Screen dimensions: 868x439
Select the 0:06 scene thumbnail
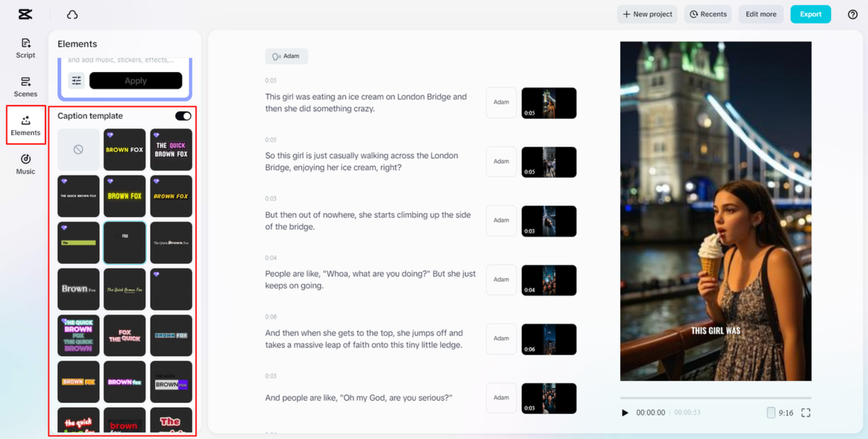549,339
